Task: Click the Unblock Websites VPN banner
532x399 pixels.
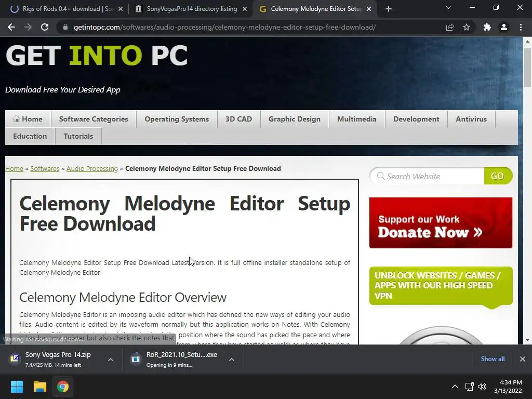Action: (x=441, y=286)
